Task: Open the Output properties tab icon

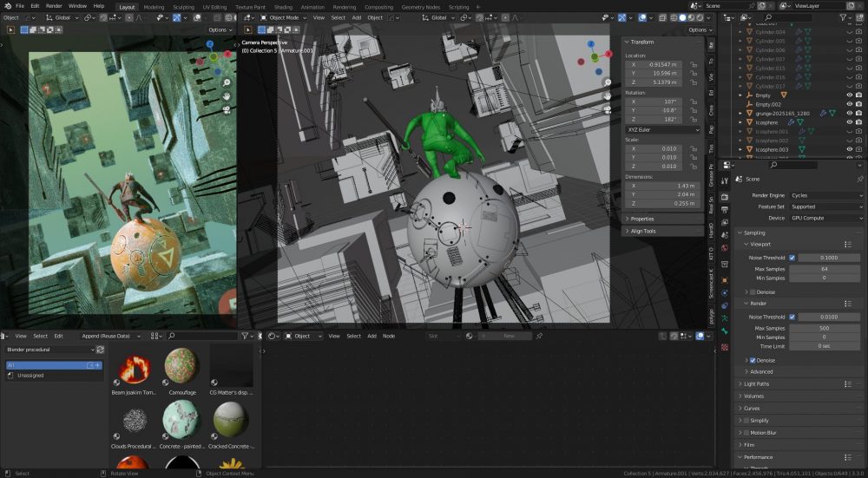Action: click(725, 209)
